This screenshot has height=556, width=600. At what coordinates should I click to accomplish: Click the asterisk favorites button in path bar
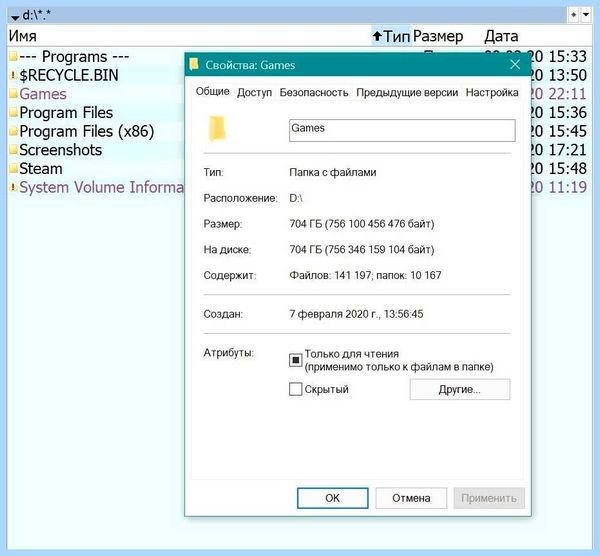tap(573, 15)
